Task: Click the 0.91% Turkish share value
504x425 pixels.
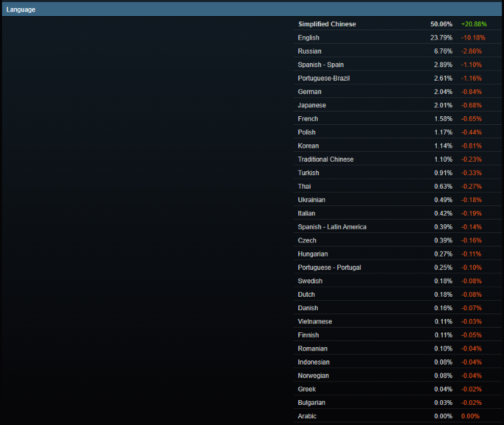Action: point(444,173)
